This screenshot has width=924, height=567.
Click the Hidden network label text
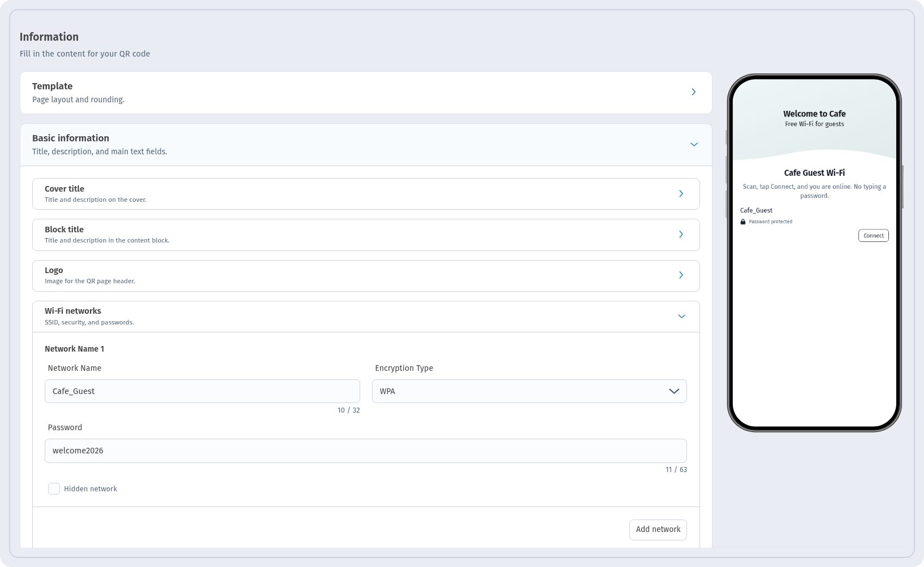pos(90,489)
